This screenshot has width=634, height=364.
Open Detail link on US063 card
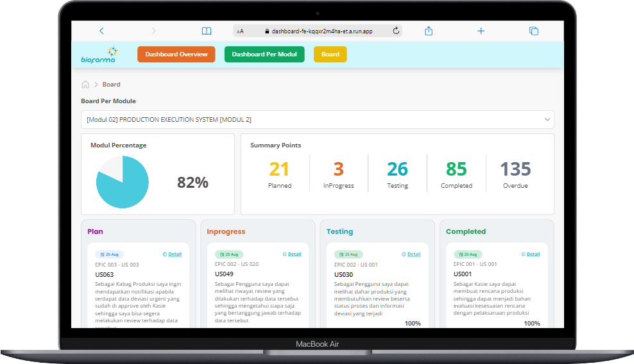[x=174, y=254]
